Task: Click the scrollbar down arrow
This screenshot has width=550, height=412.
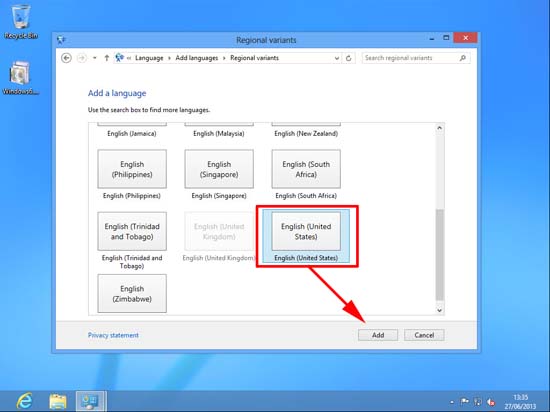Action: 440,310
